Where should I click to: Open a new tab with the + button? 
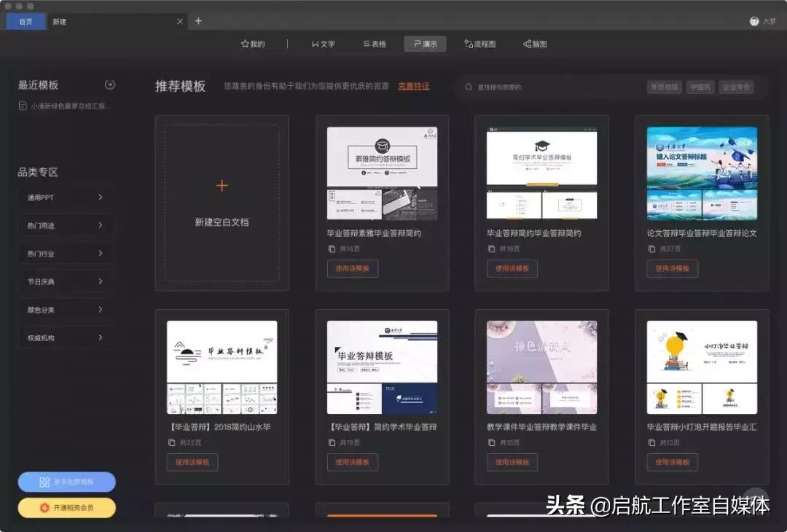point(198,21)
